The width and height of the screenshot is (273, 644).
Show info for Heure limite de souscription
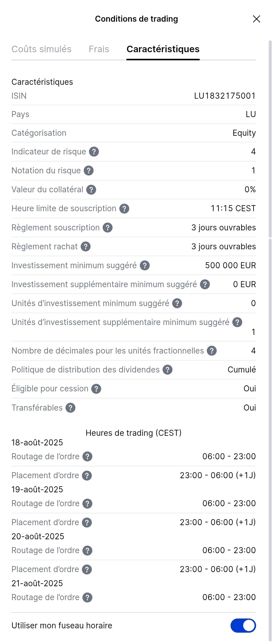[124, 209]
